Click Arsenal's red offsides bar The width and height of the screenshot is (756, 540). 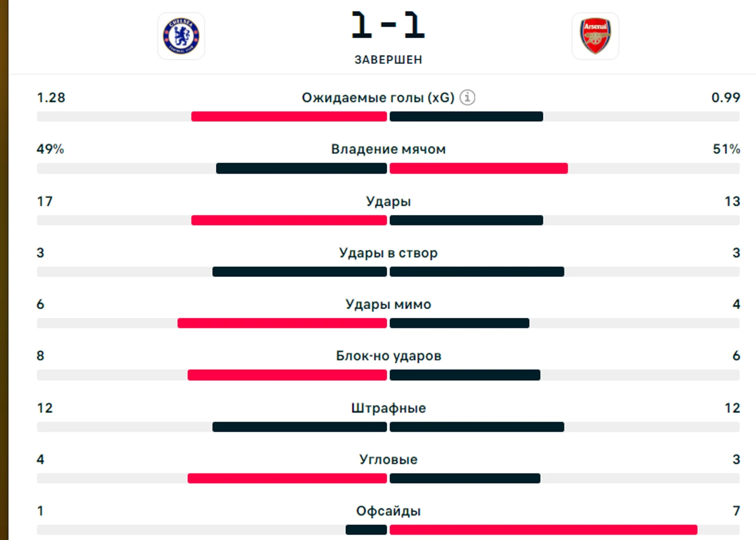[543, 530]
